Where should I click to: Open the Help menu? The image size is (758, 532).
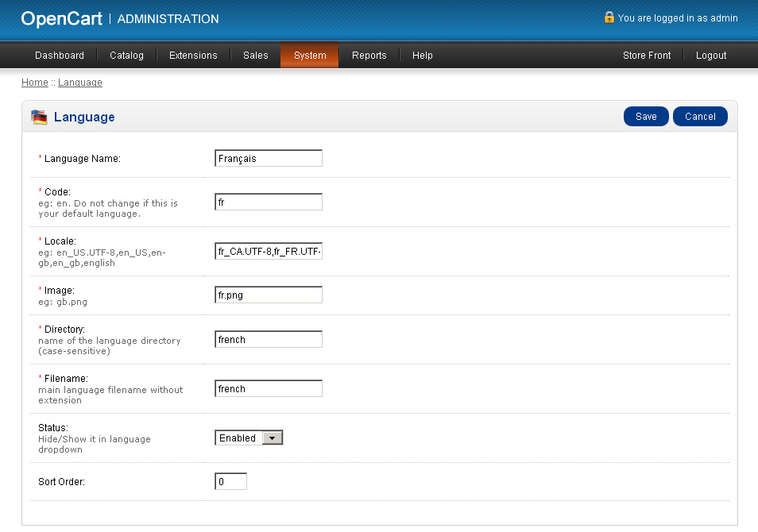[423, 56]
